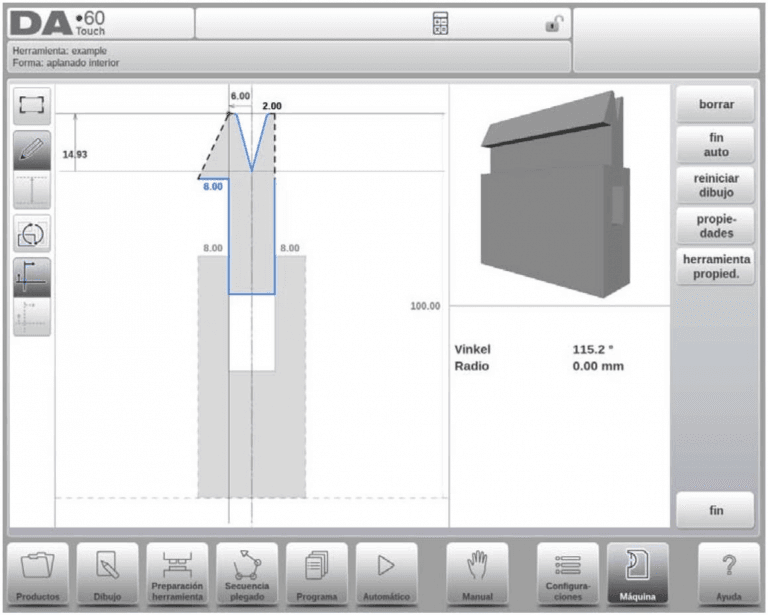Screen dimensions: 768x615
Task: Open the Programa tab
Action: pyautogui.click(x=316, y=574)
